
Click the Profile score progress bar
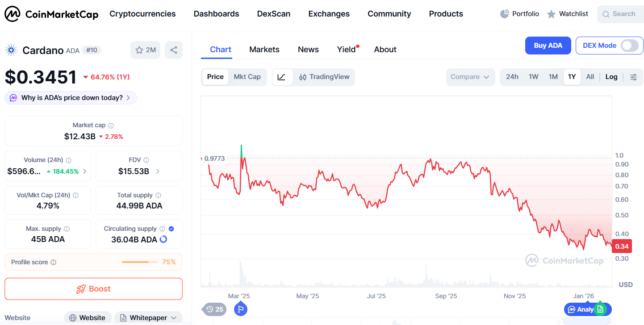point(140,262)
